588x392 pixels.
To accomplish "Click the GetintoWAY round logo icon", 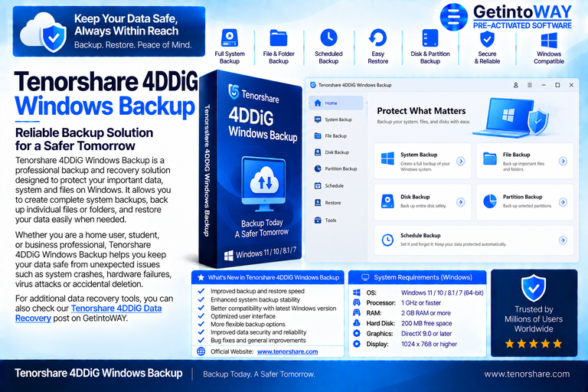I will coord(454,17).
